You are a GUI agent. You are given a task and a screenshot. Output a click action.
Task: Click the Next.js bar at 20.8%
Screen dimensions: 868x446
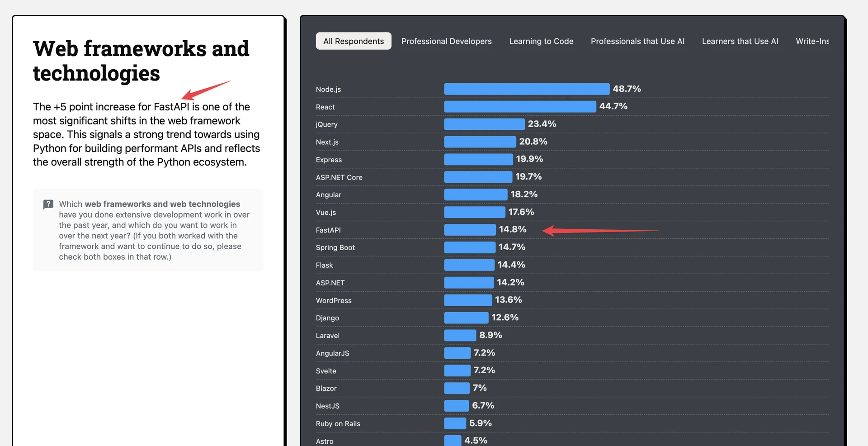480,142
